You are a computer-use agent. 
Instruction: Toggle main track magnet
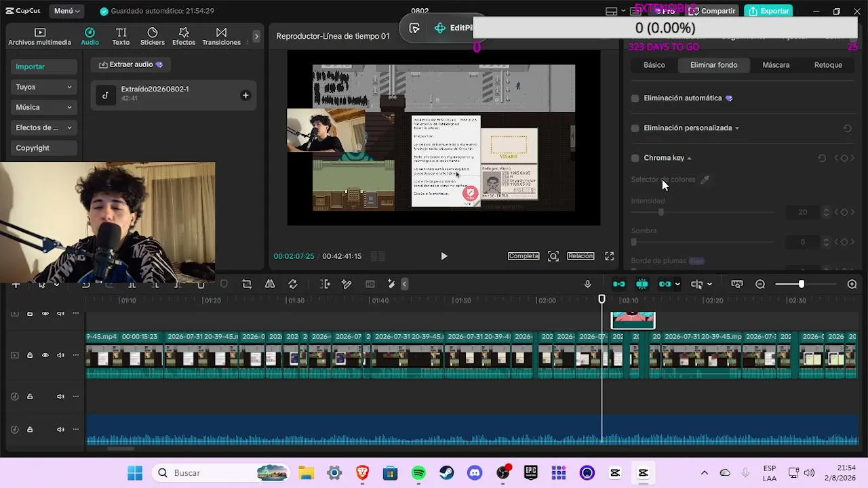(619, 284)
